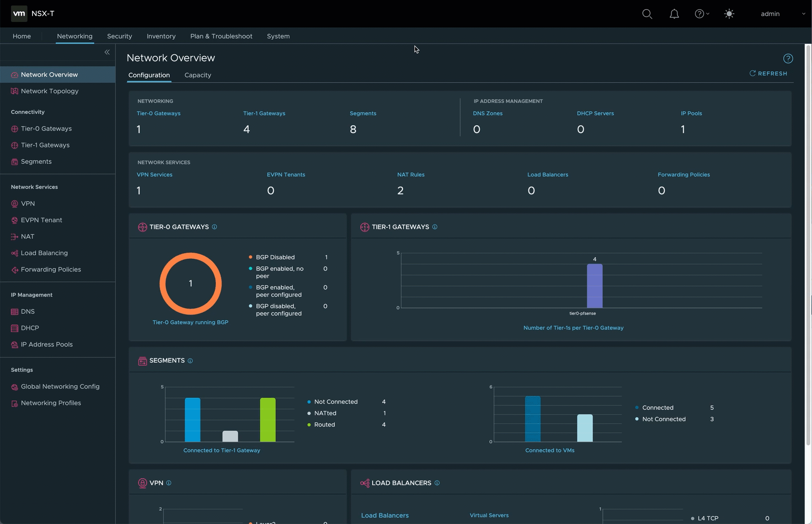Click the Load Balancers info icon

(x=437, y=483)
